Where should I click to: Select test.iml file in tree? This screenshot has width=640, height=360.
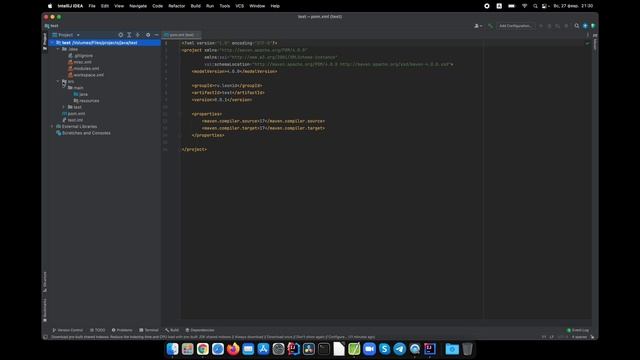[x=73, y=120]
